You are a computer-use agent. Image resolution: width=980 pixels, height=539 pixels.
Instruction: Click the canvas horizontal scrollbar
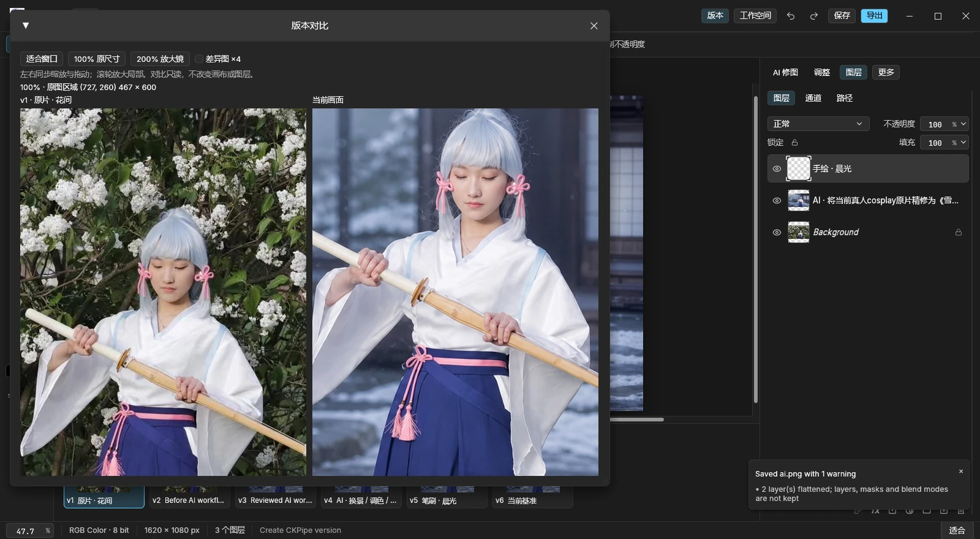(637, 420)
